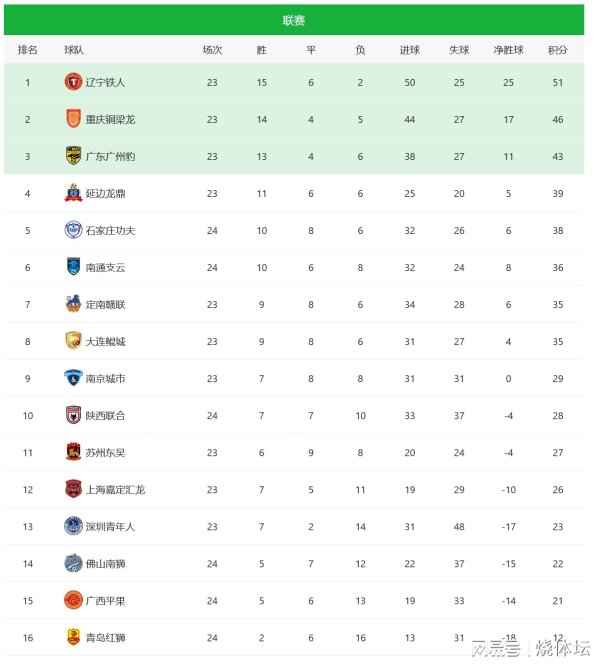
Task: Click the 重庆铜梁龙 team crest
Action: pos(73,119)
